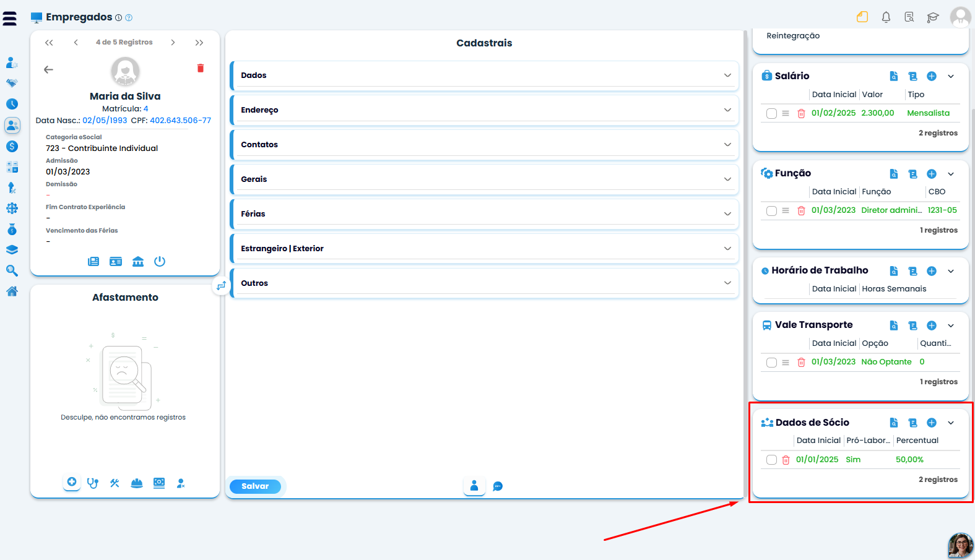
Task: Click the Outros section row
Action: tap(484, 283)
